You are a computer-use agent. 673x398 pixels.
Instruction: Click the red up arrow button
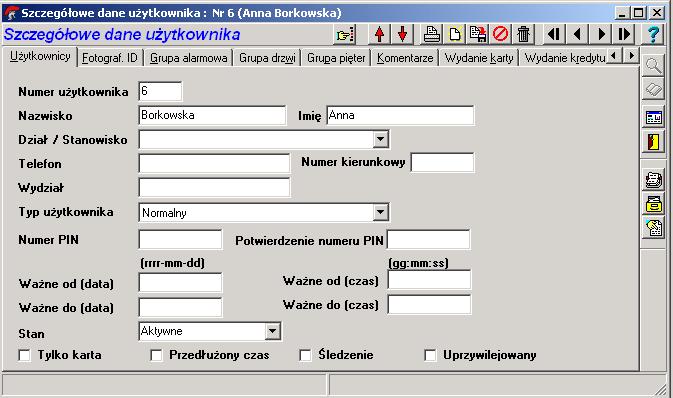click(379, 34)
